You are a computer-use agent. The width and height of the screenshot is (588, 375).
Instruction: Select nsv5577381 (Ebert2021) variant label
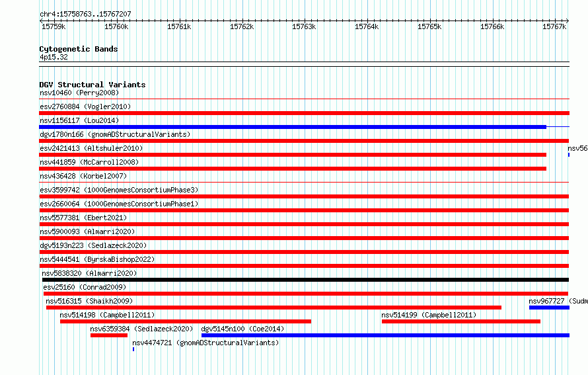[x=83, y=218]
